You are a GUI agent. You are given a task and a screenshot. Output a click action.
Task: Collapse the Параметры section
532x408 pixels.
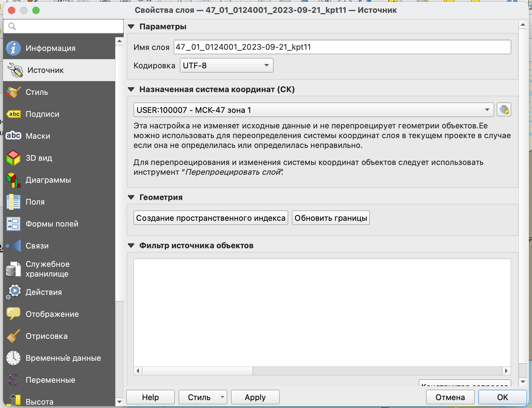(x=131, y=27)
